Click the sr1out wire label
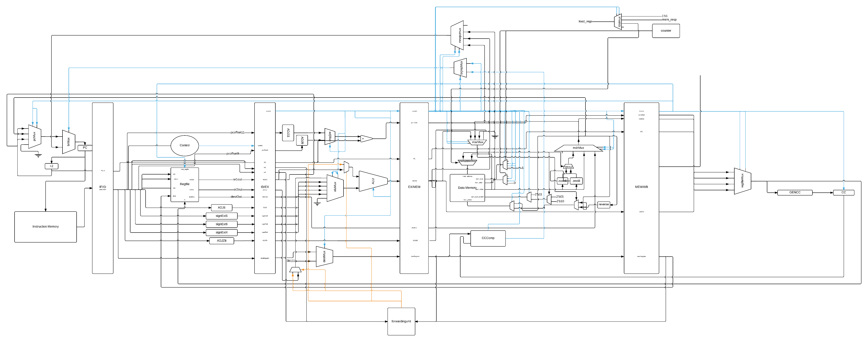Image resolution: width=868 pixels, height=342 pixels. [238, 180]
